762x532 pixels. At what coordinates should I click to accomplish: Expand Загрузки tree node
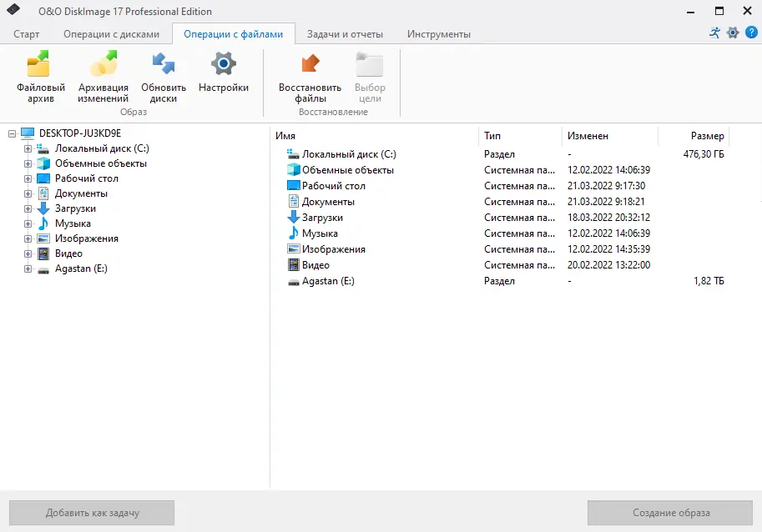(x=28, y=208)
